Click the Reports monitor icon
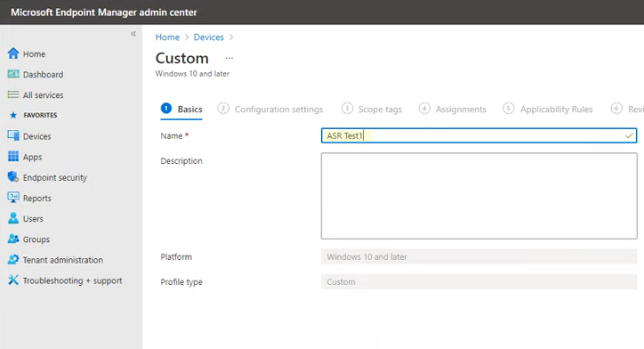This screenshot has width=644, height=349. (13, 198)
